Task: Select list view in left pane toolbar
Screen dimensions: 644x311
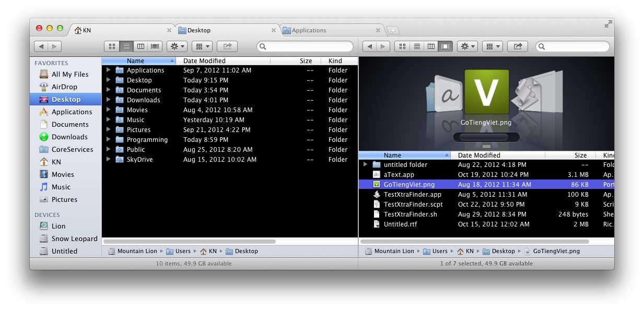Action: tap(126, 46)
